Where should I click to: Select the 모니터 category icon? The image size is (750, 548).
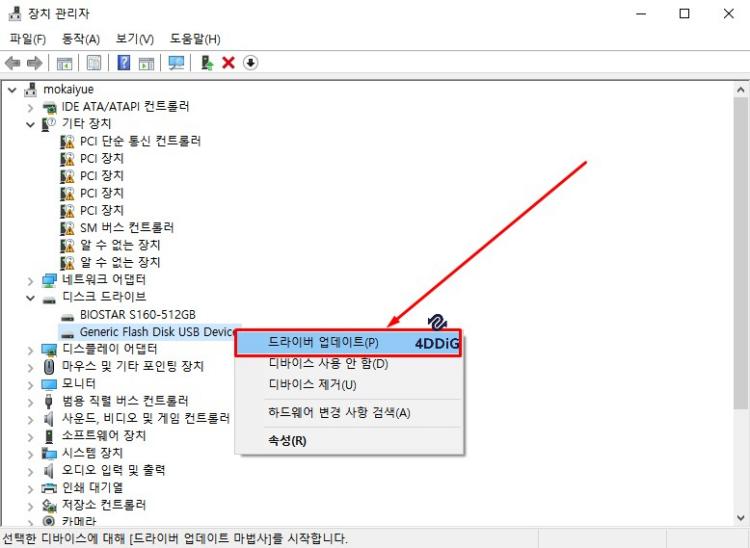pyautogui.click(x=49, y=384)
